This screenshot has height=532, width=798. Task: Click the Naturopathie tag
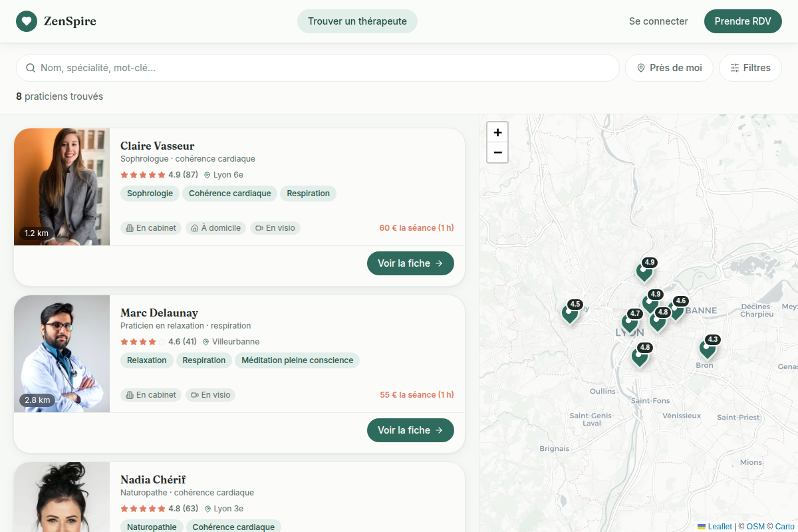[x=152, y=527]
